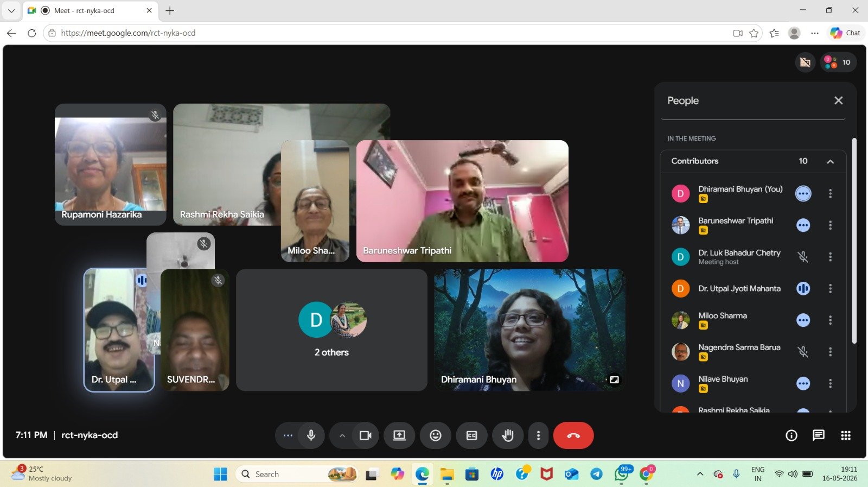Select Baruneshwar Tripathi's video tile
Screen dimensions: 868x487
[462, 201]
